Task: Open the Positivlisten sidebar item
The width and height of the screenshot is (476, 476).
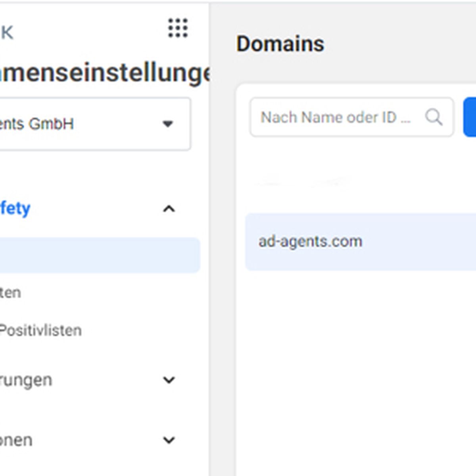Action: click(x=40, y=330)
